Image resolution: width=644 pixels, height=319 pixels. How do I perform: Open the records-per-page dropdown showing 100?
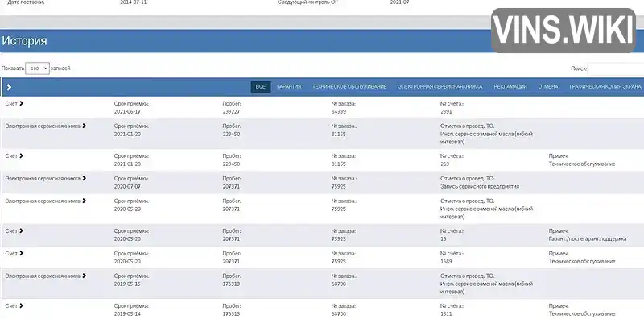tap(37, 68)
